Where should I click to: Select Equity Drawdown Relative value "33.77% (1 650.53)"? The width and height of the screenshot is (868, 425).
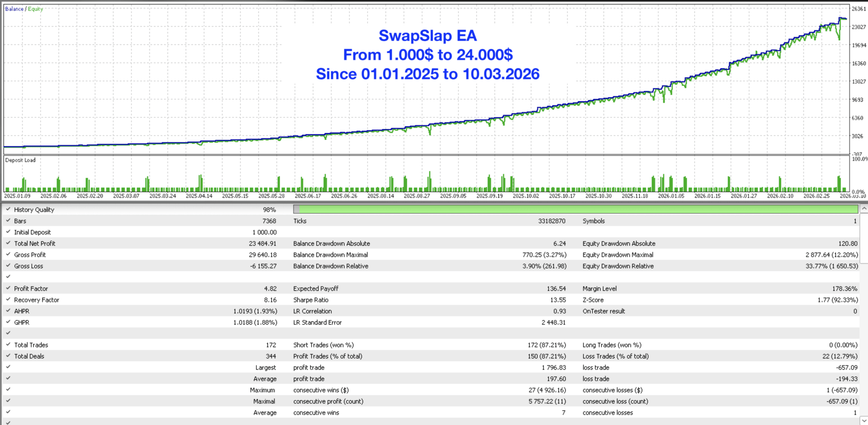832,266
